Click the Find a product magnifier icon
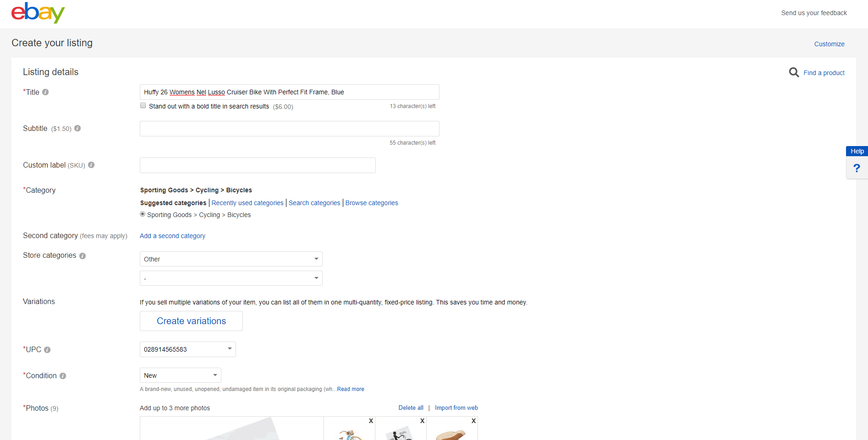Image resolution: width=868 pixels, height=440 pixels. coord(794,72)
